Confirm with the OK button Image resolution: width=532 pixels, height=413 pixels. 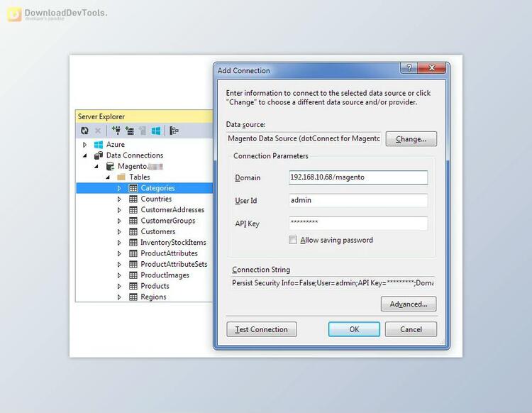[x=354, y=329]
